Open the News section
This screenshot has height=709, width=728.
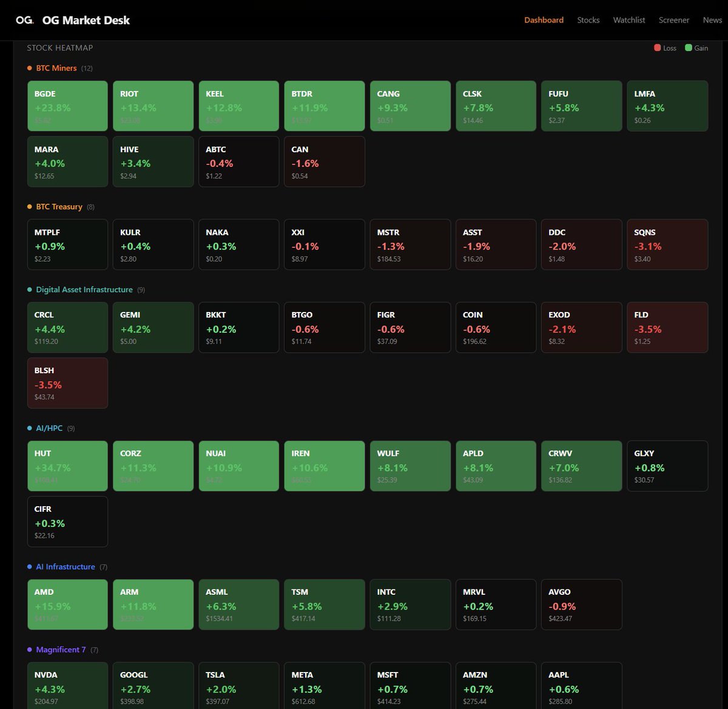(x=712, y=20)
